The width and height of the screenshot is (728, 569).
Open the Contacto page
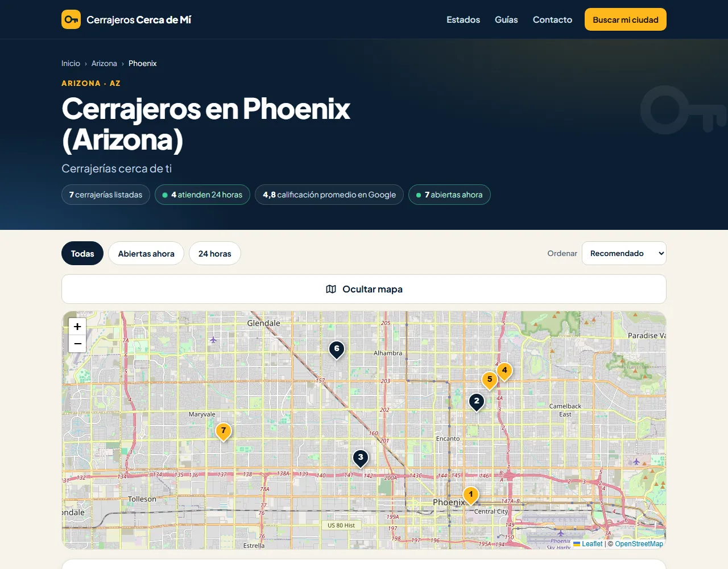pos(552,20)
